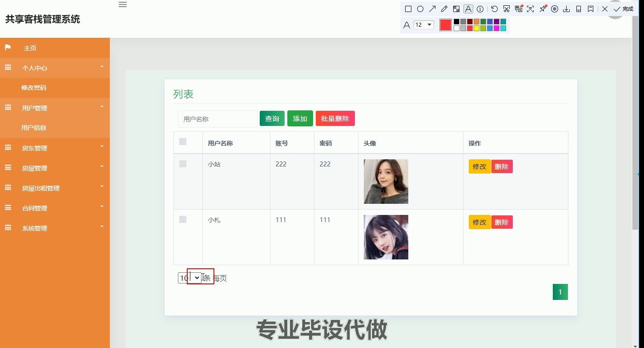Tick the checkbox for user 小站
This screenshot has width=644, height=348.
pyautogui.click(x=183, y=164)
